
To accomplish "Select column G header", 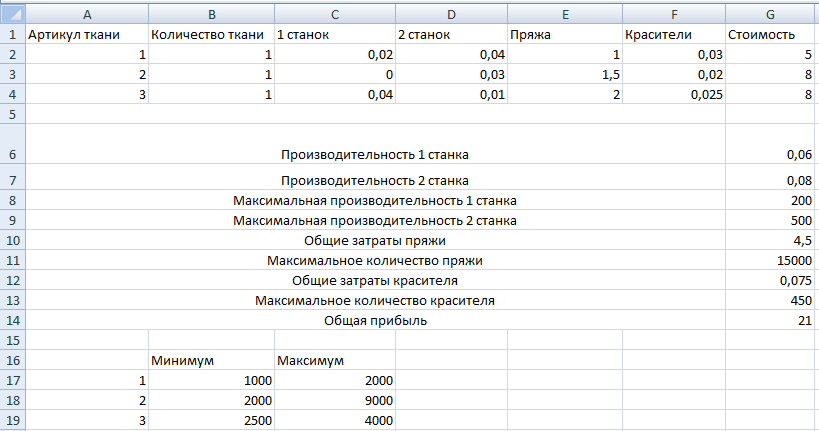I will coord(770,15).
